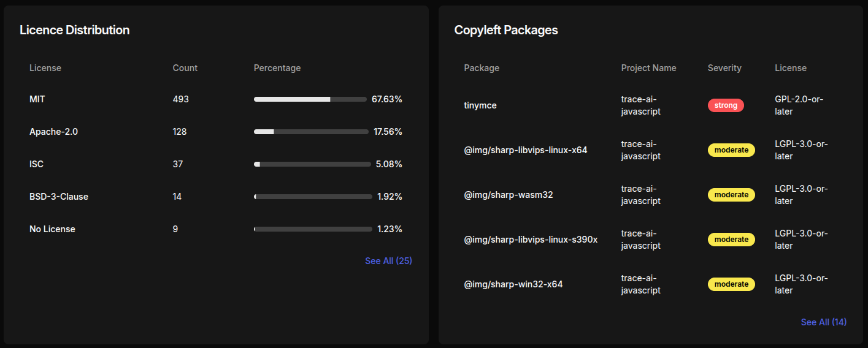Click the BSD-3-Clause licence name

pyautogui.click(x=59, y=197)
